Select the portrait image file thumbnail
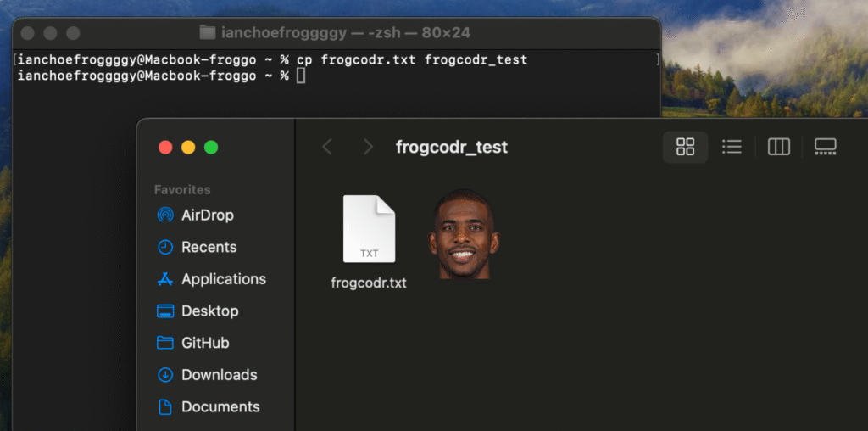 (463, 234)
